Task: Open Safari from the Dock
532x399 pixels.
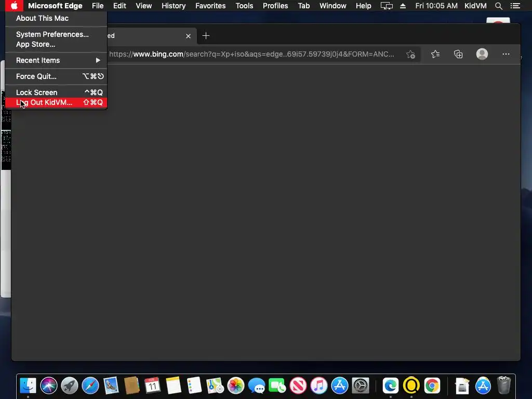Action: click(x=90, y=385)
